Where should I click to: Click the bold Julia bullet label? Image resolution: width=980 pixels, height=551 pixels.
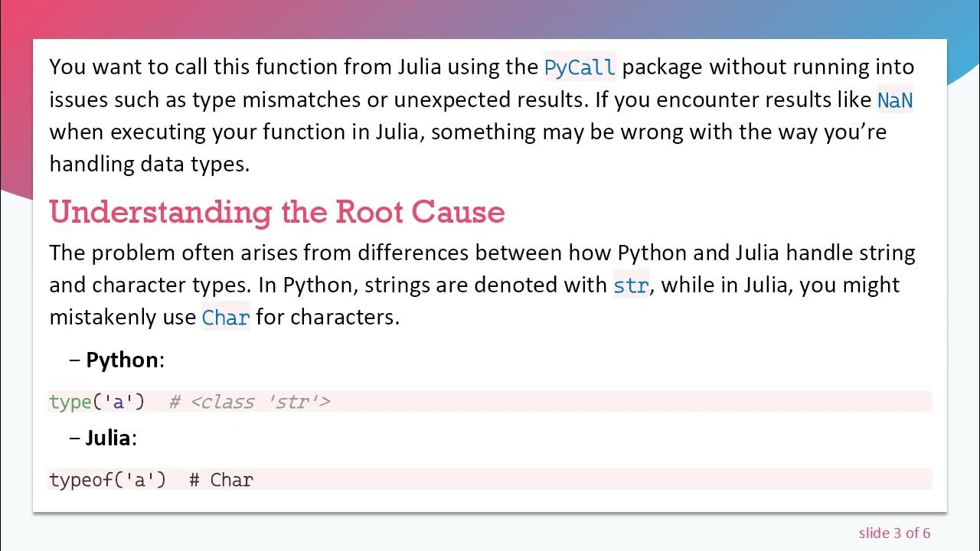pyautogui.click(x=109, y=438)
